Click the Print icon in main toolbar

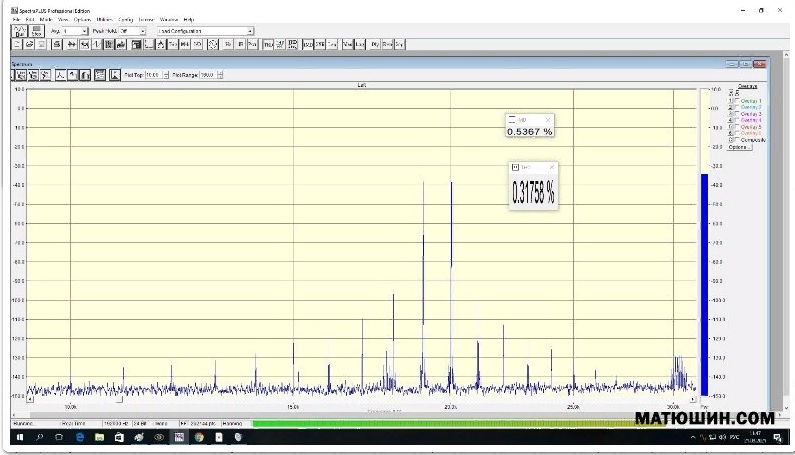point(56,45)
